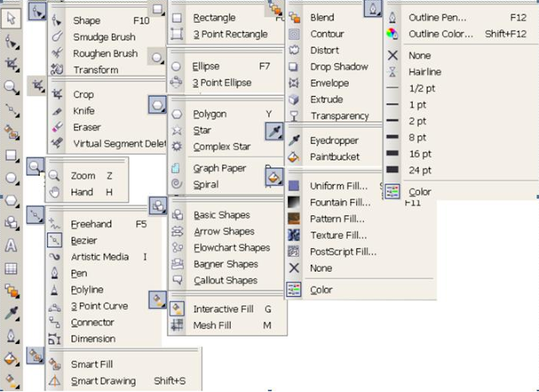
Task: Open the Zoom tool flyout in toolbox
Action: (x=11, y=87)
